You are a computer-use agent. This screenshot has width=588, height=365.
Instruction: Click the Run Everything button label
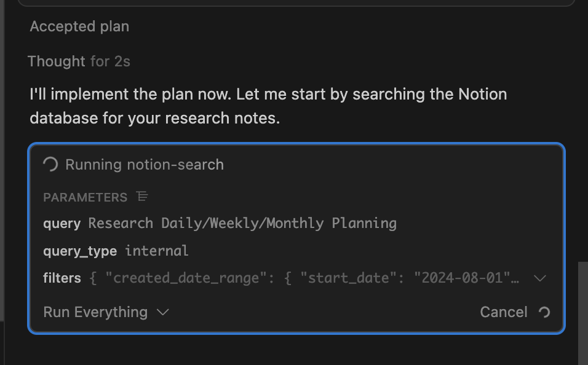coord(95,312)
